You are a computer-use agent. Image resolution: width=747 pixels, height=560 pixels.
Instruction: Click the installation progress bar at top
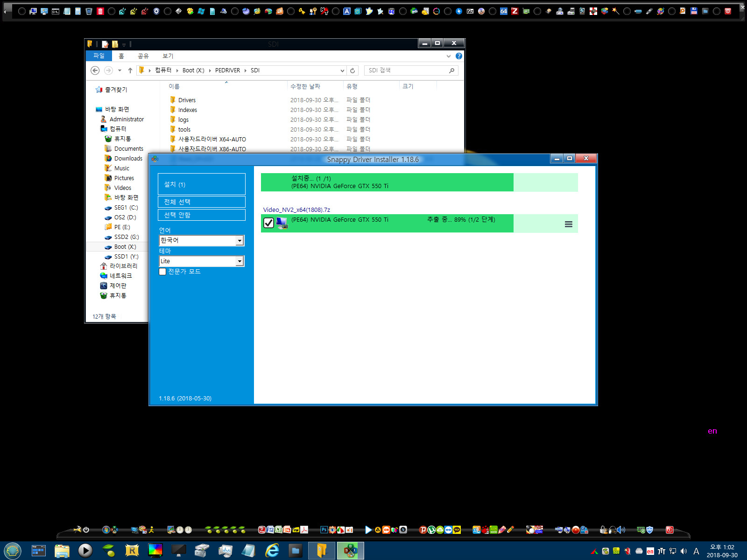419,182
